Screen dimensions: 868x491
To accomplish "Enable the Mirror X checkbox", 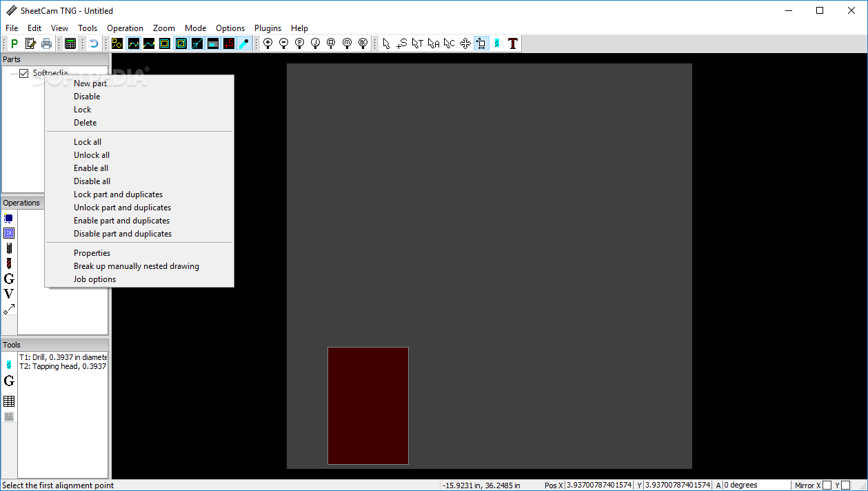I will 827,485.
